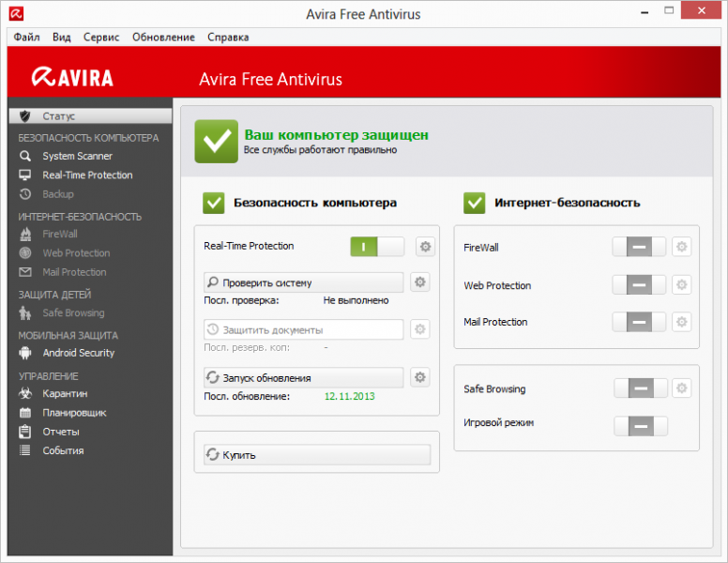Open the Справка menu
This screenshot has width=728, height=563.
click(228, 38)
